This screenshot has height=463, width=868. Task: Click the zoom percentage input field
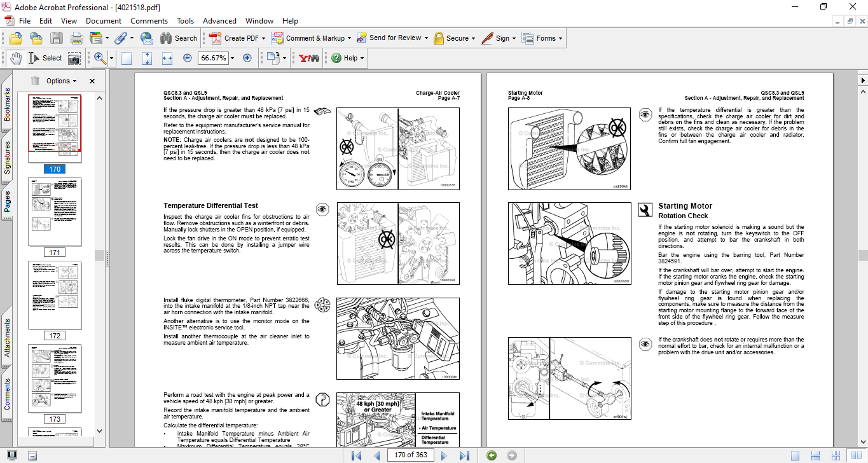click(212, 58)
